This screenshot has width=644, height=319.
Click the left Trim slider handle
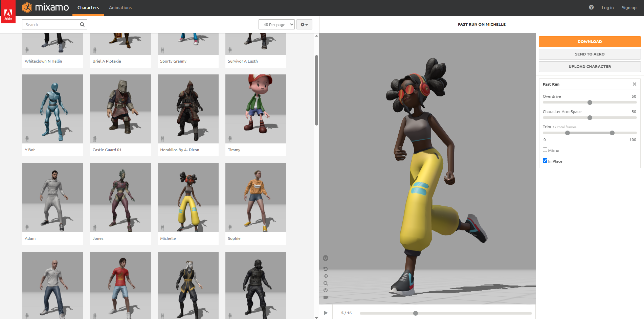(568, 133)
